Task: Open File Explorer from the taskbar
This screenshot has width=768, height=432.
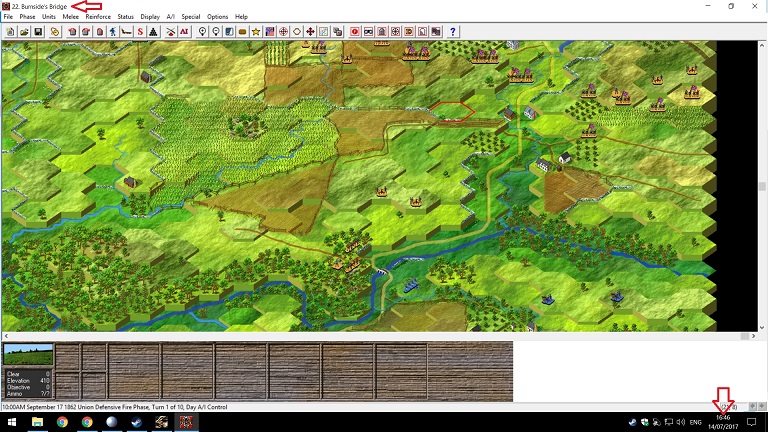Action: [37, 422]
